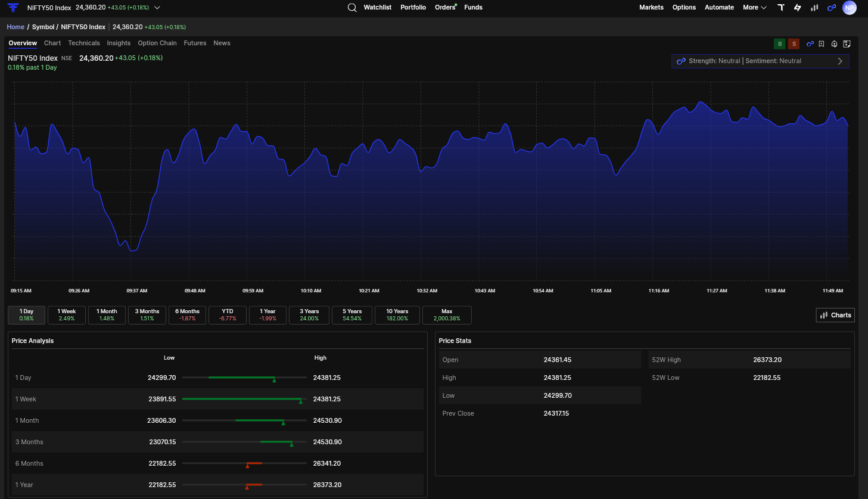Click the red S sell button
This screenshot has height=499, width=868.
(794, 43)
